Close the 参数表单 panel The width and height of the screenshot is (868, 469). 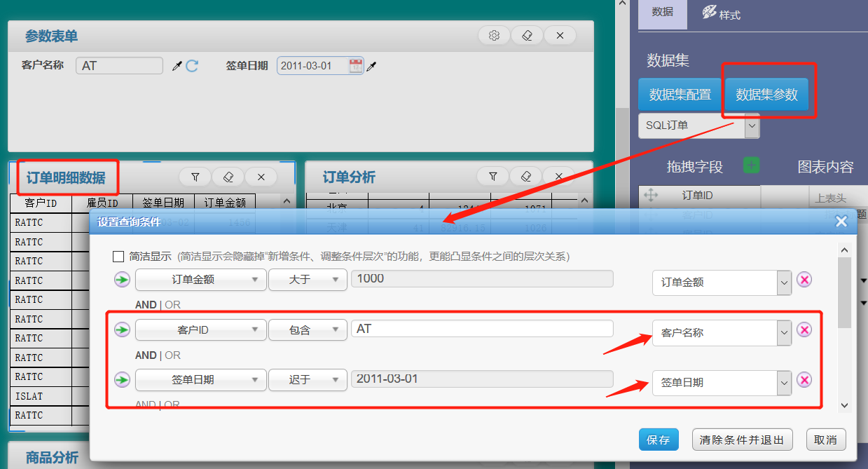tap(560, 36)
